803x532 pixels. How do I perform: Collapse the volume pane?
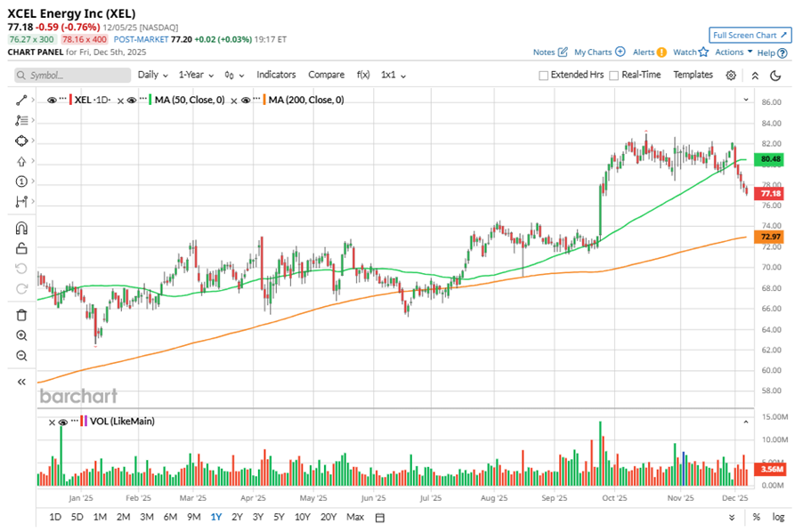coord(746,422)
